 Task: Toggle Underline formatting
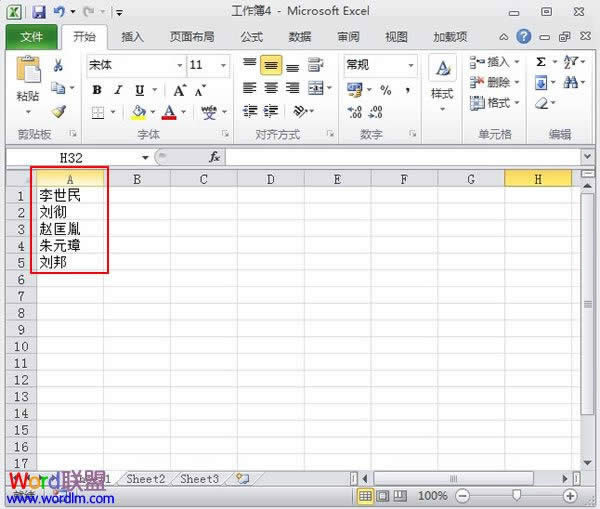click(140, 90)
